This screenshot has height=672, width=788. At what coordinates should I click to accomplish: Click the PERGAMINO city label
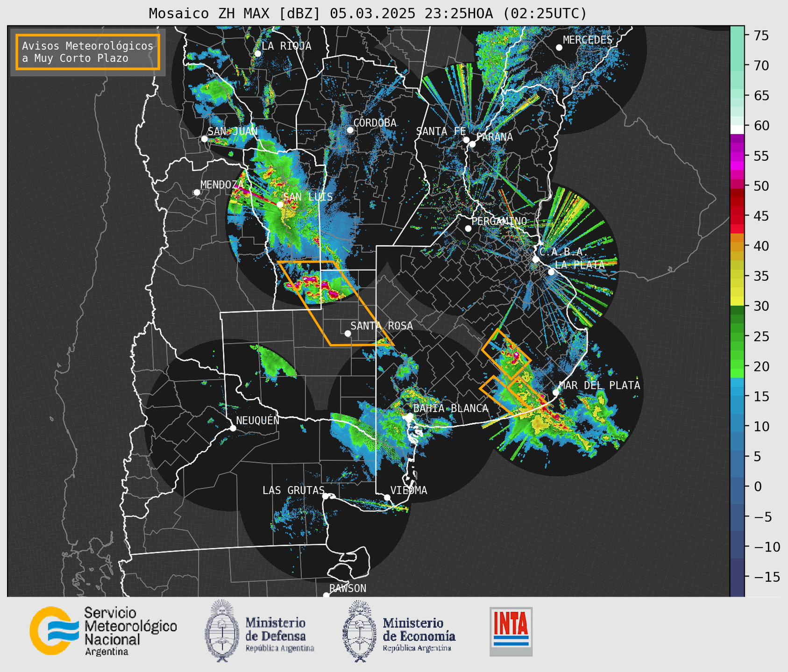tap(499, 221)
